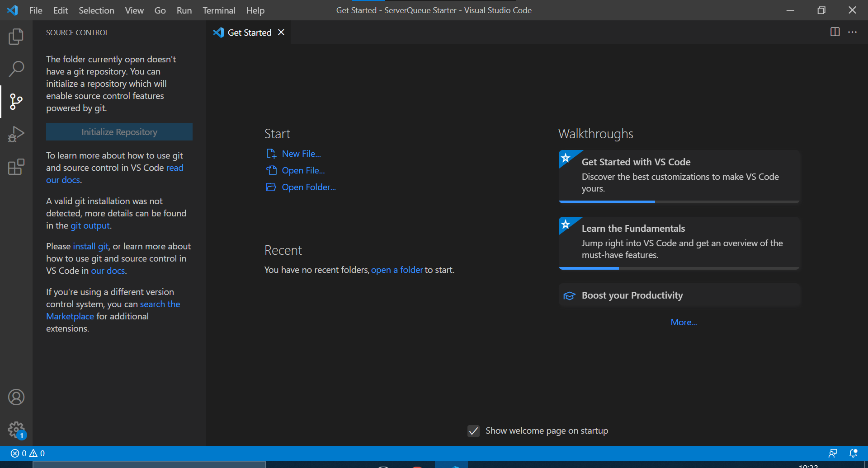Screen dimensions: 868x468
Task: Open Run and Debug view
Action: click(x=16, y=134)
